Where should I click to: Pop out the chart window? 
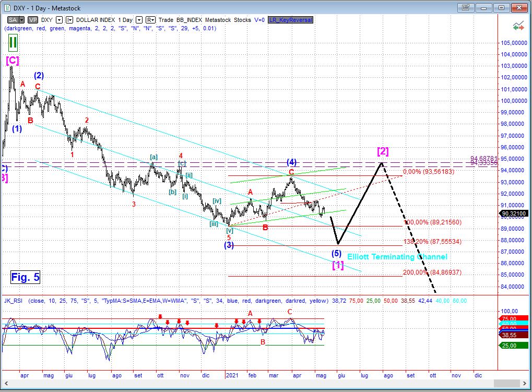point(466,7)
